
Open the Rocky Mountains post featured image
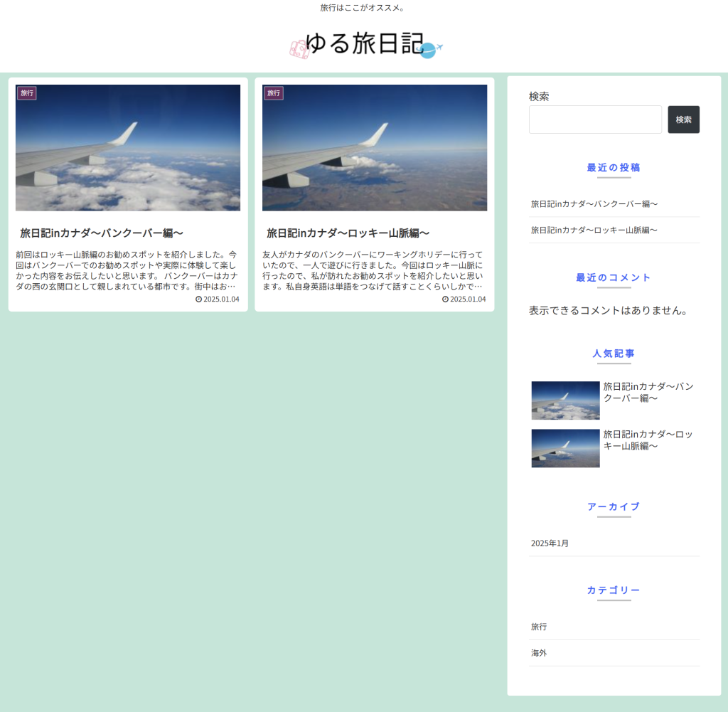pyautogui.click(x=375, y=148)
